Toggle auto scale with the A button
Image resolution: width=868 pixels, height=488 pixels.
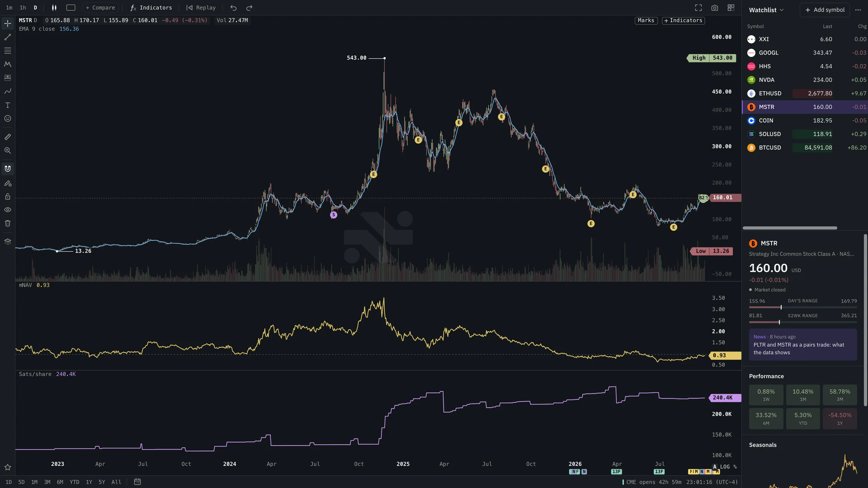pos(715,467)
